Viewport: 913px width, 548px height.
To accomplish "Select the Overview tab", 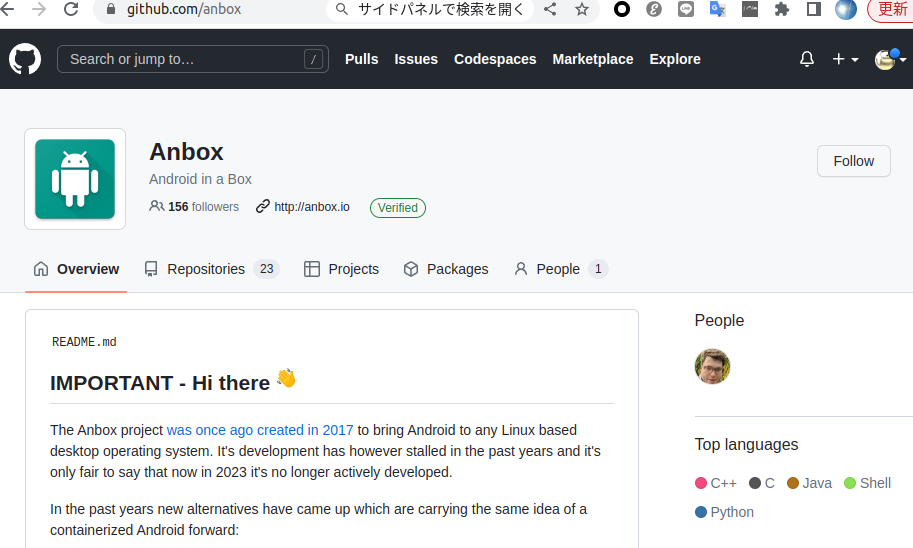I will [x=76, y=269].
